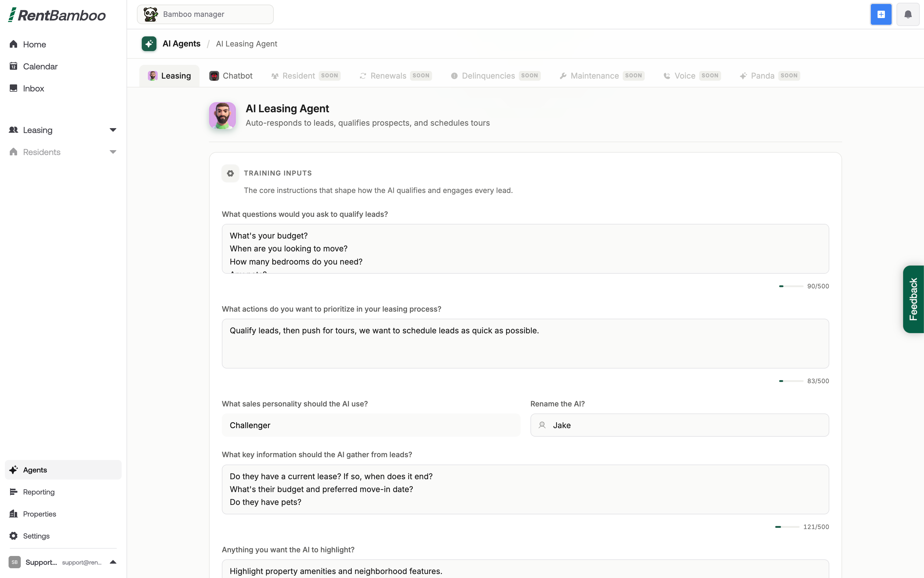Click the Calendar icon in sidebar
Screen dimensions: 924x578
pos(13,66)
